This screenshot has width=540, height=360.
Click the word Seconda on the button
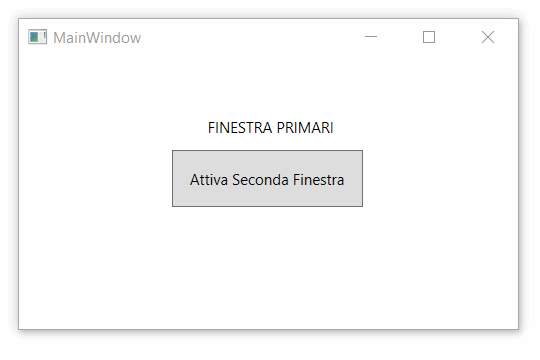tap(260, 180)
